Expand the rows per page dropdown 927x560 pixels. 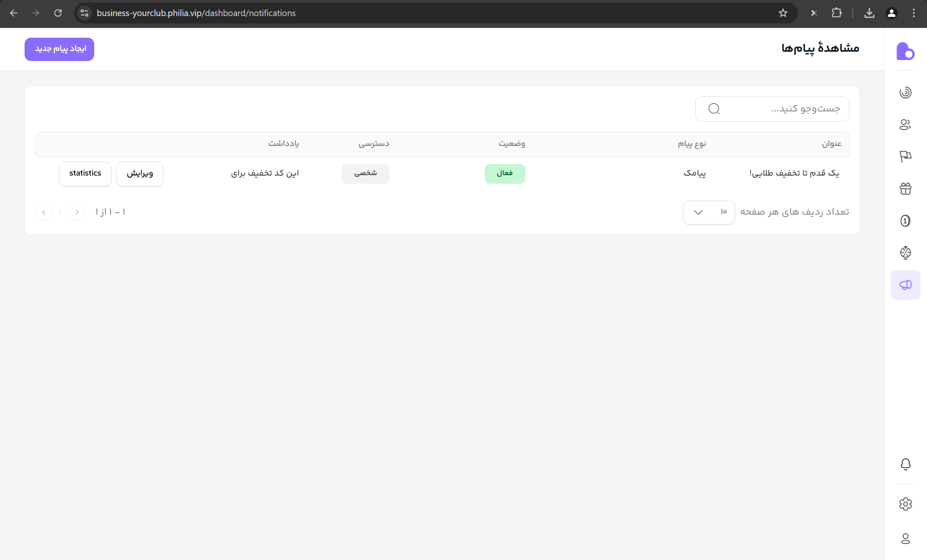point(708,212)
